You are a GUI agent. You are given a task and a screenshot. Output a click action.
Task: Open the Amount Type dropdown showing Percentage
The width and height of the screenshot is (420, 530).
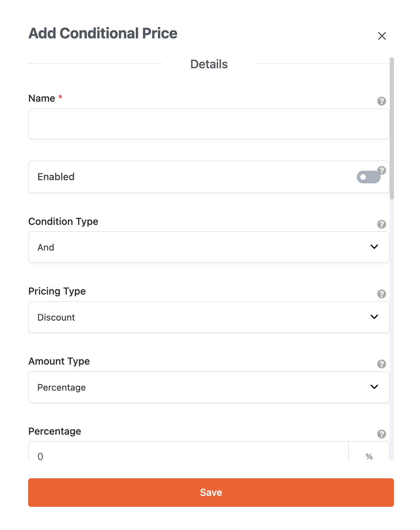click(x=209, y=387)
